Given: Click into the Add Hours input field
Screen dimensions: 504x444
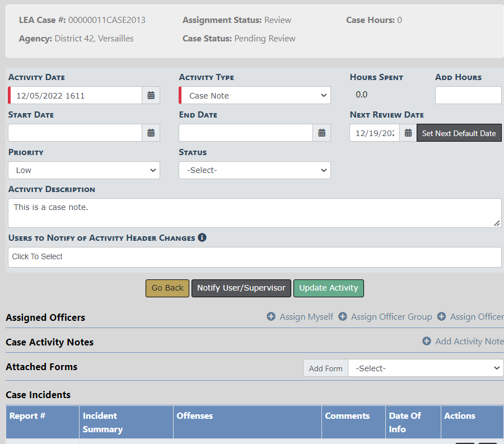Looking at the screenshot, I should [468, 95].
